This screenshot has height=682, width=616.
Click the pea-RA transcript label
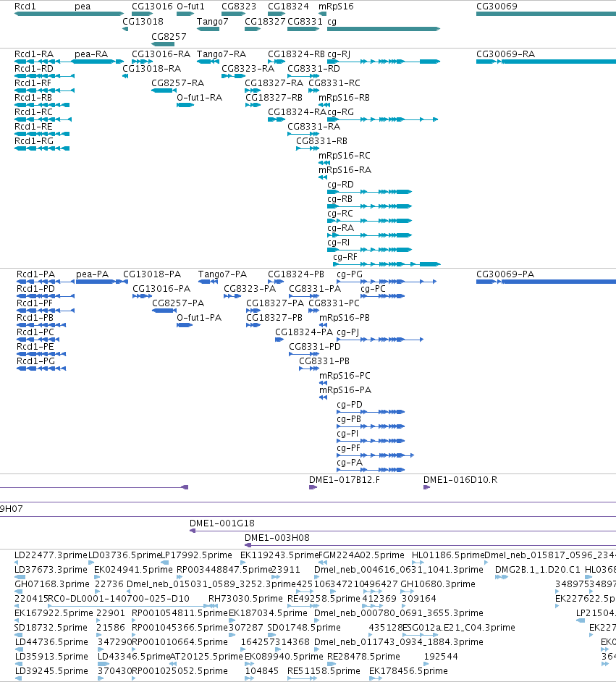91,54
